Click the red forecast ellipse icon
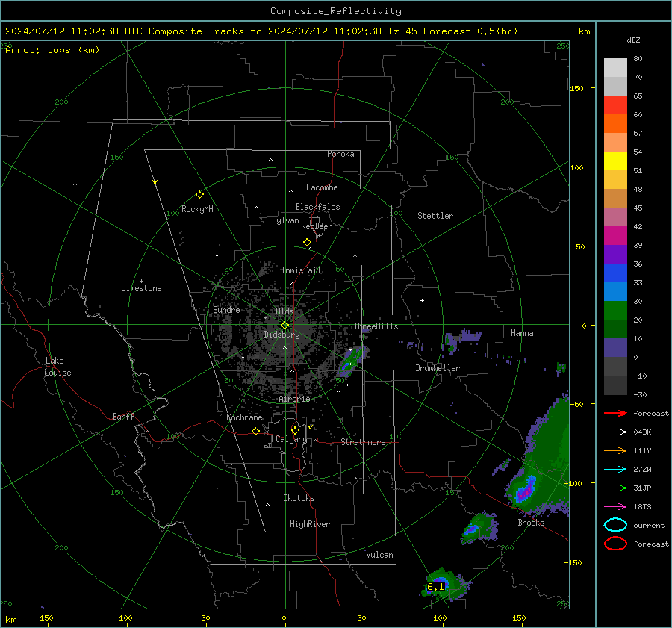The image size is (672, 628). [615, 544]
